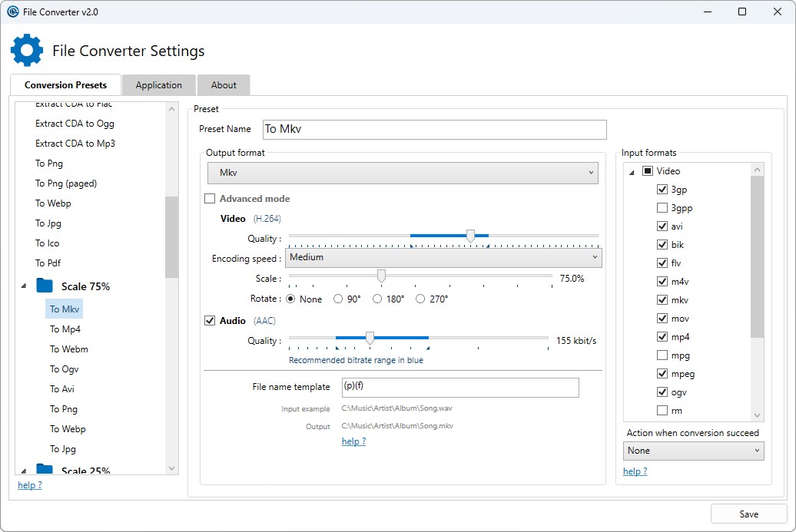The image size is (796, 532).
Task: Switch to the Application tab
Action: pyautogui.click(x=159, y=85)
